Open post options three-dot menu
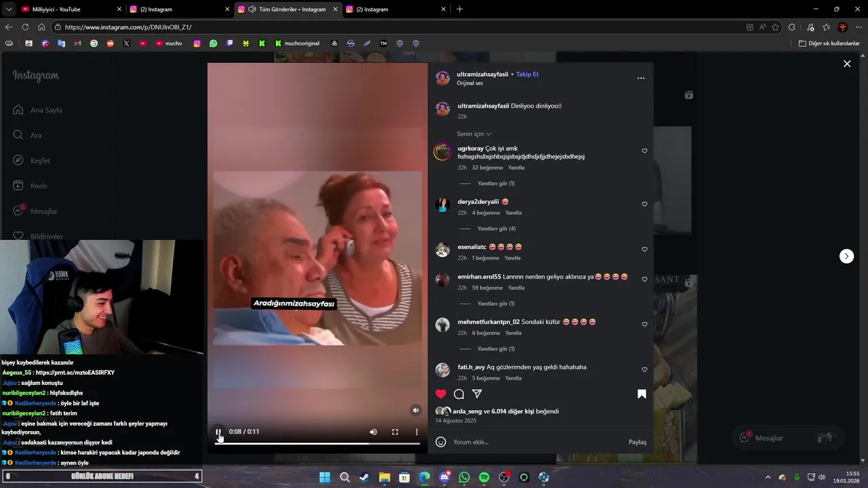Screen dimensions: 868x488 (x=641, y=78)
